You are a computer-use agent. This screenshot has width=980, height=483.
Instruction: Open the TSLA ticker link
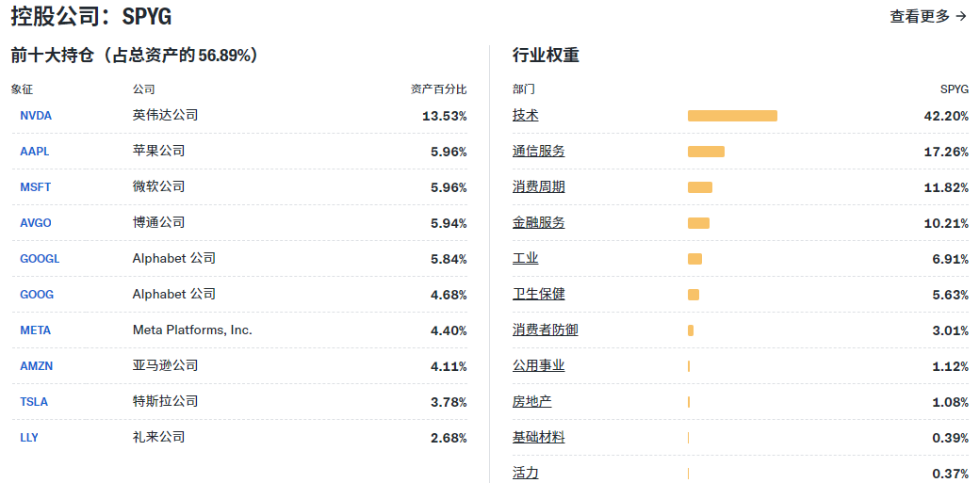[34, 402]
